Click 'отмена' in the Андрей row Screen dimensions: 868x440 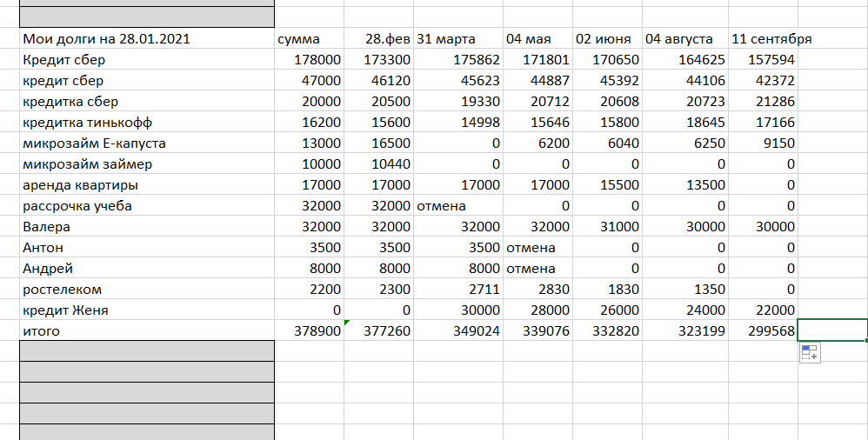[x=537, y=269]
